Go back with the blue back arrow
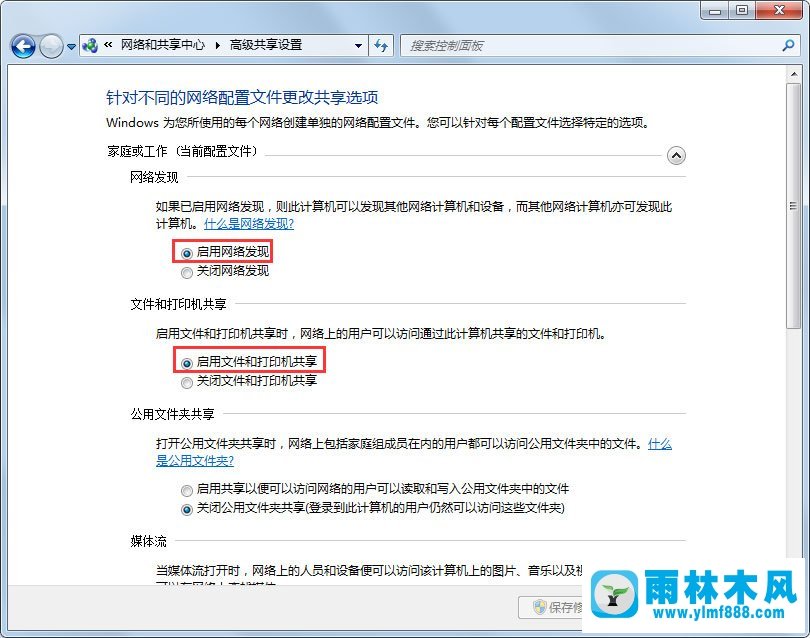810x638 pixels. point(23,46)
